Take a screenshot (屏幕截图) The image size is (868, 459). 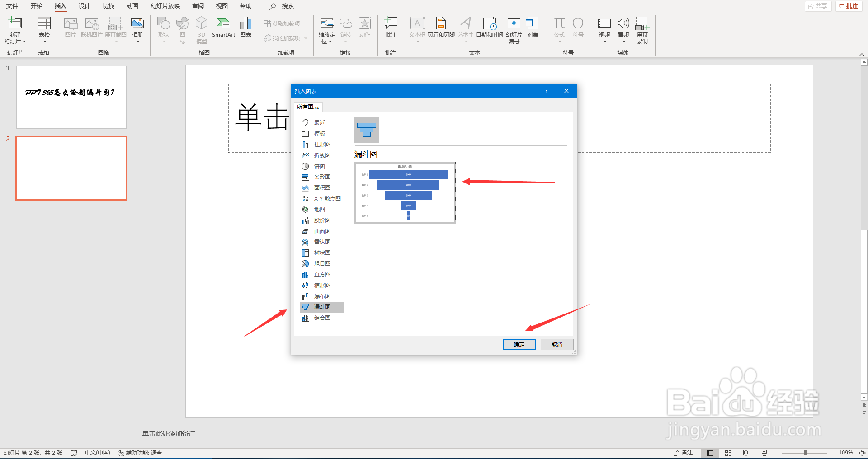coord(115,27)
